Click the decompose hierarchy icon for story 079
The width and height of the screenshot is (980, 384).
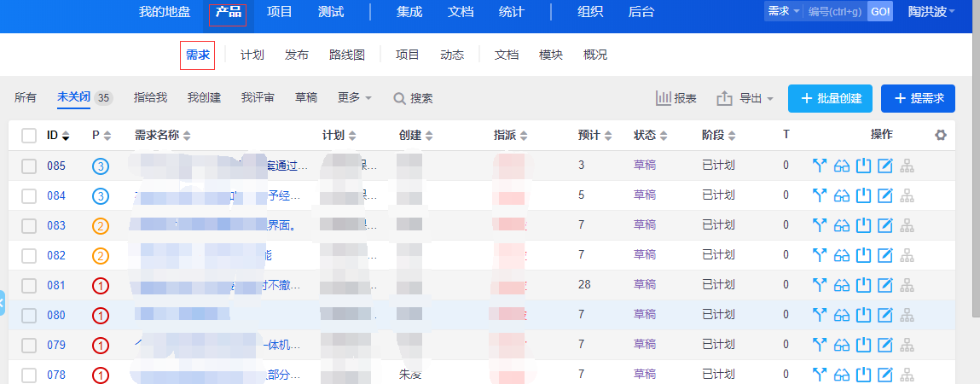[x=907, y=345]
